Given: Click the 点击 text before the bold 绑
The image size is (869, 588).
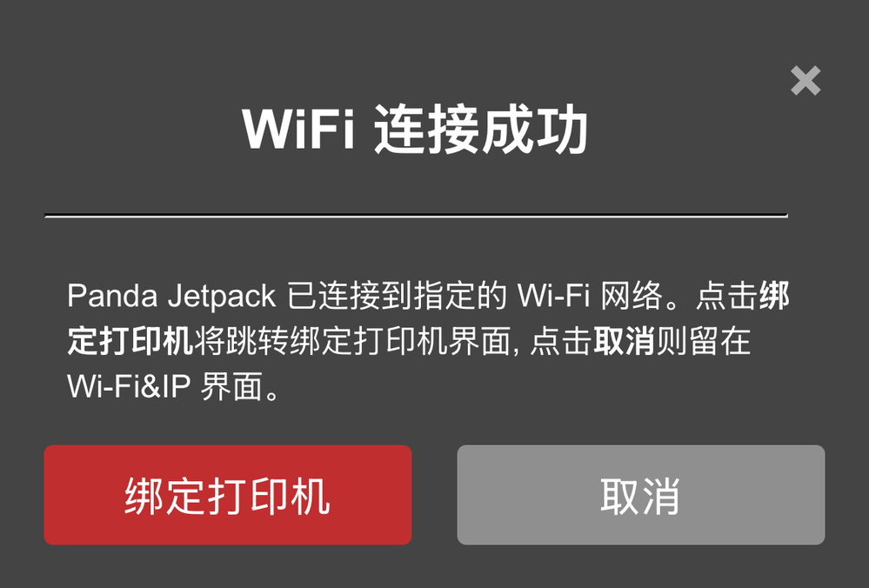Looking at the screenshot, I should point(726,296).
